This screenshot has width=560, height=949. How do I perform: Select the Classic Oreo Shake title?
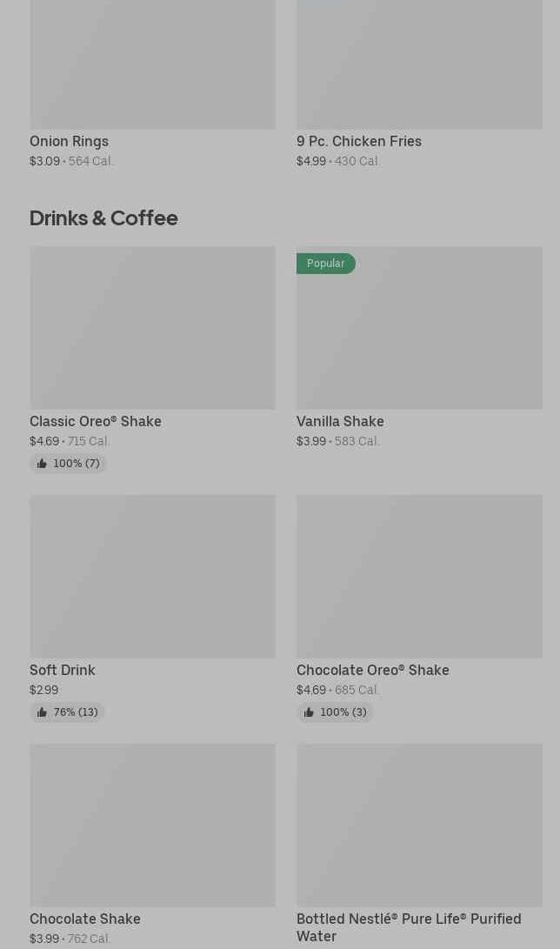click(x=95, y=421)
